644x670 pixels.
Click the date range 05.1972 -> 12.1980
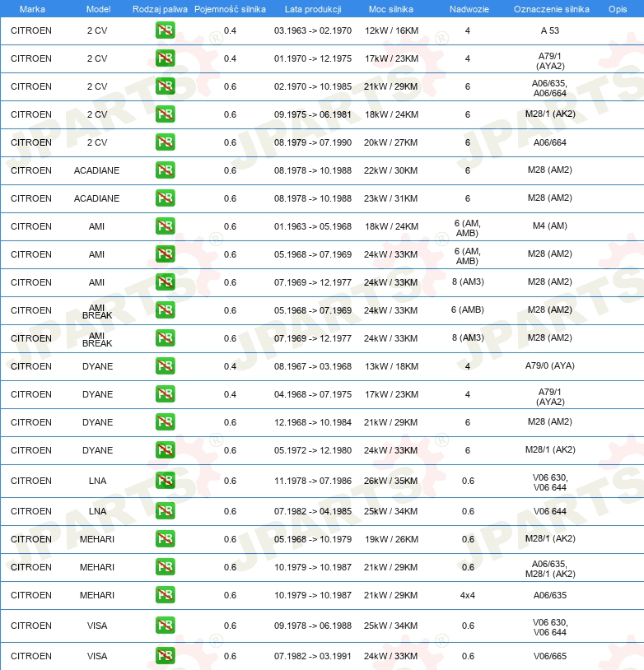(313, 450)
